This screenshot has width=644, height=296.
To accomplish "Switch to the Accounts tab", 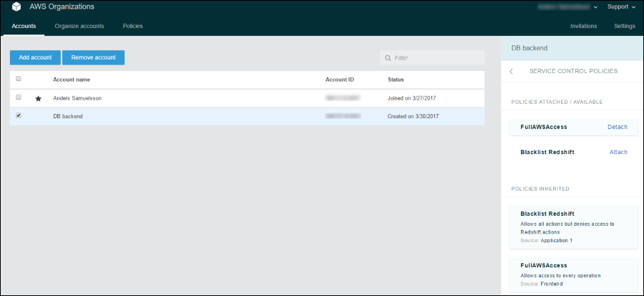I will 24,26.
